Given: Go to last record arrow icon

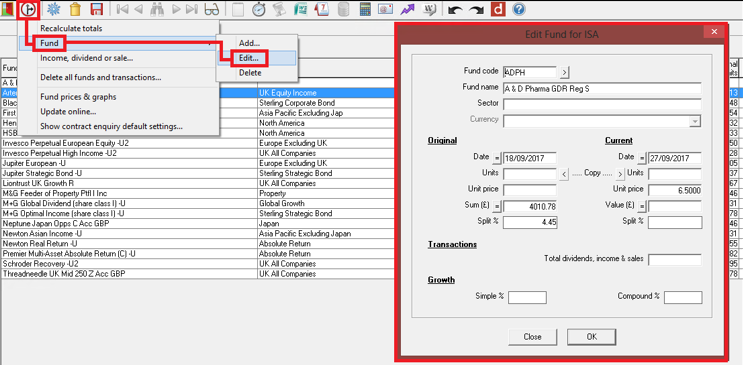Looking at the screenshot, I should pyautogui.click(x=191, y=9).
